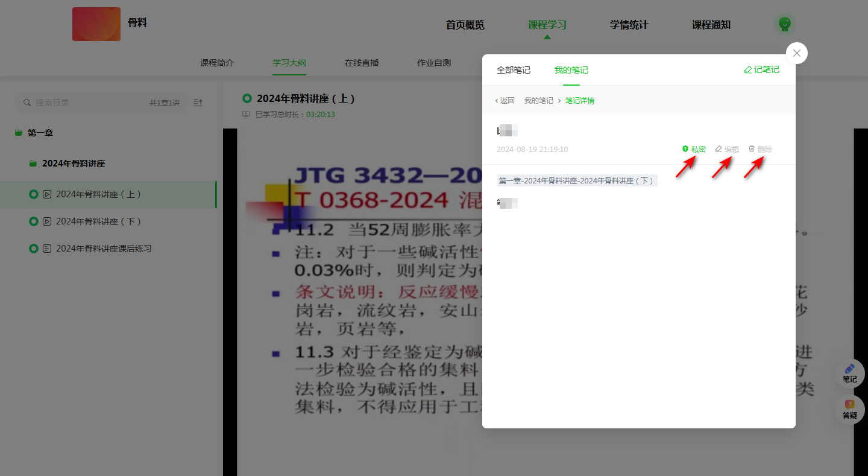
Task: Click the 记笔记 pencil icon
Action: tap(748, 70)
